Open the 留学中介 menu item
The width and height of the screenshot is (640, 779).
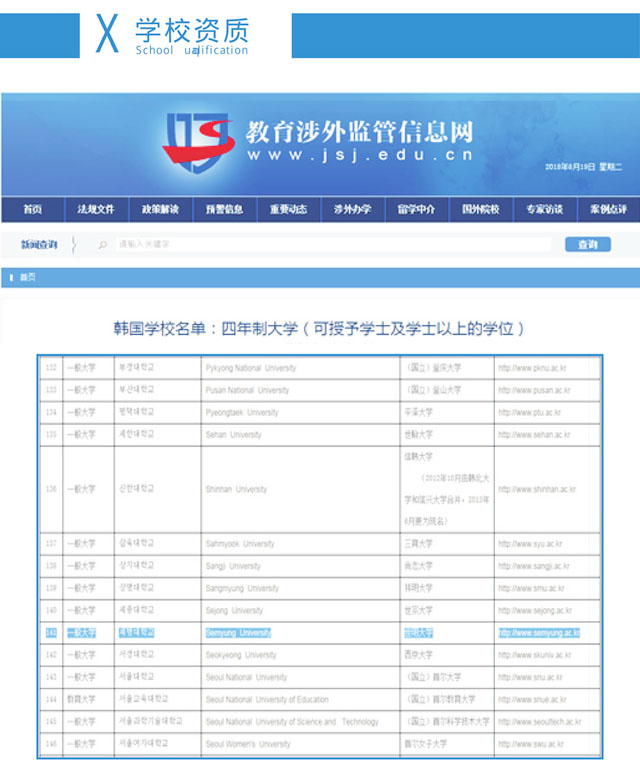pos(416,210)
